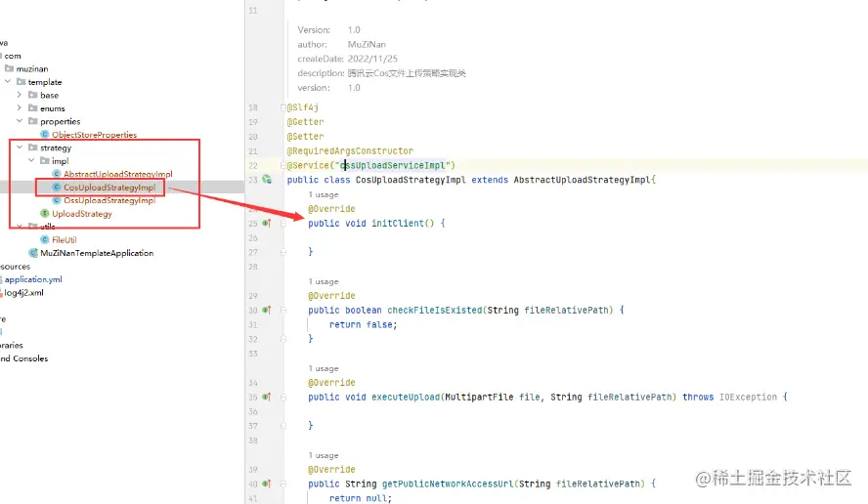Click the Spring bean gutter icon on line 23

267,180
